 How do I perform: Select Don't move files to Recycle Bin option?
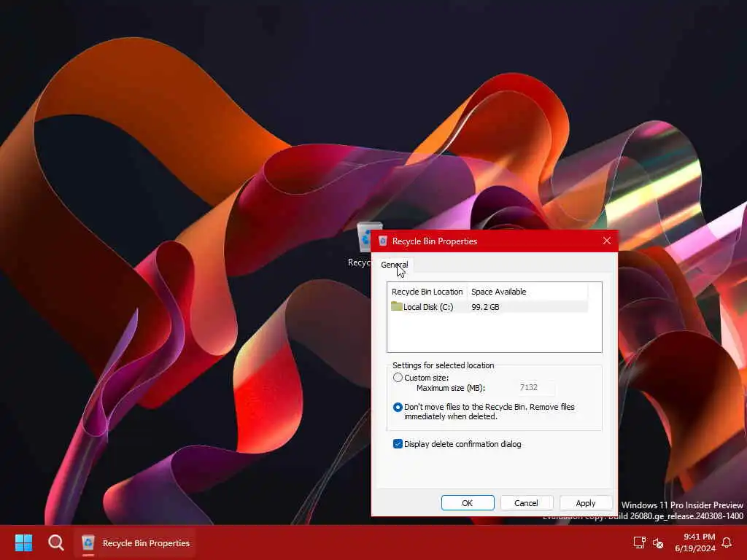(398, 407)
